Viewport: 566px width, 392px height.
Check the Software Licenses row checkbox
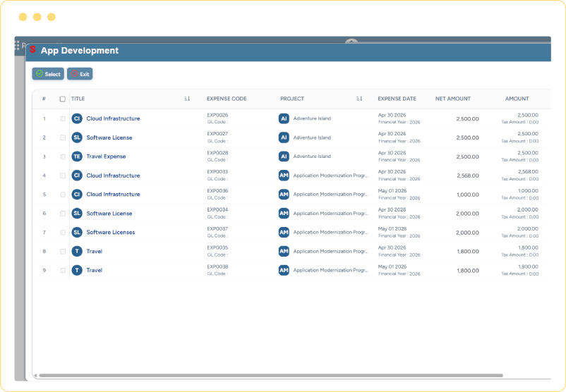[x=63, y=232]
